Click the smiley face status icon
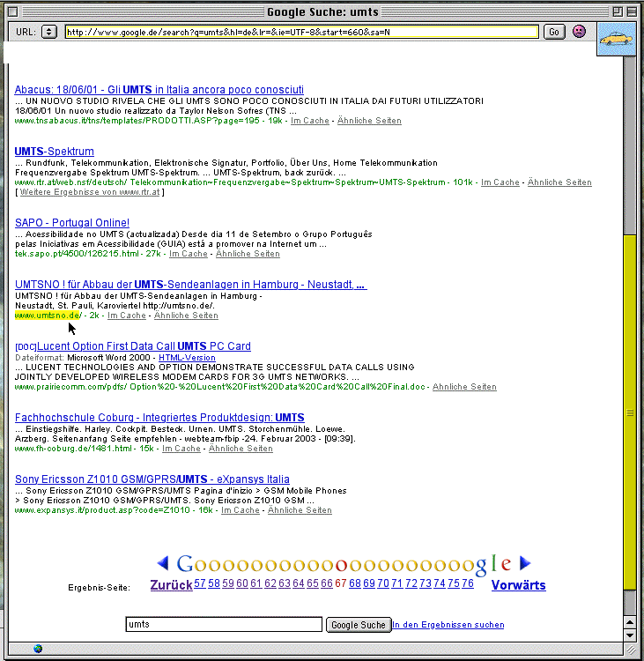Viewport: 644px width, 661px height. 579,32
